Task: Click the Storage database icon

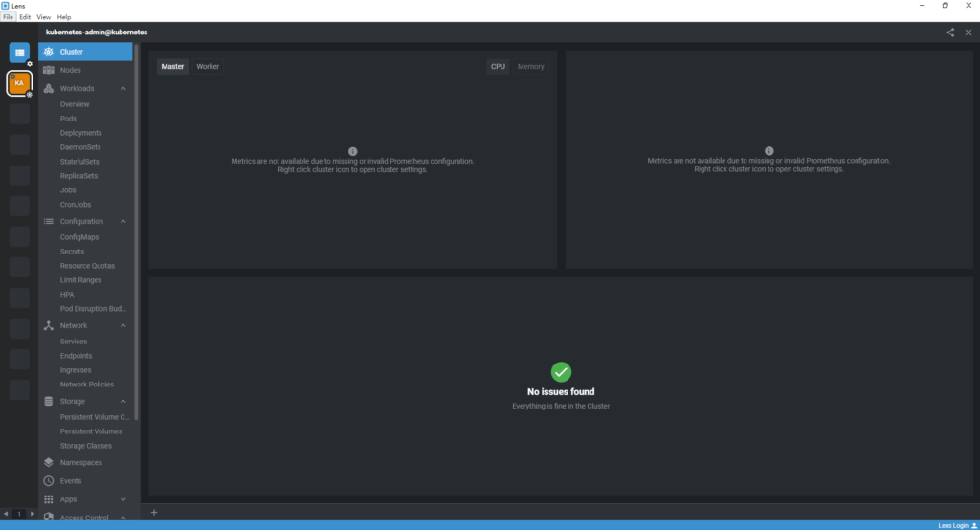Action: tap(49, 401)
